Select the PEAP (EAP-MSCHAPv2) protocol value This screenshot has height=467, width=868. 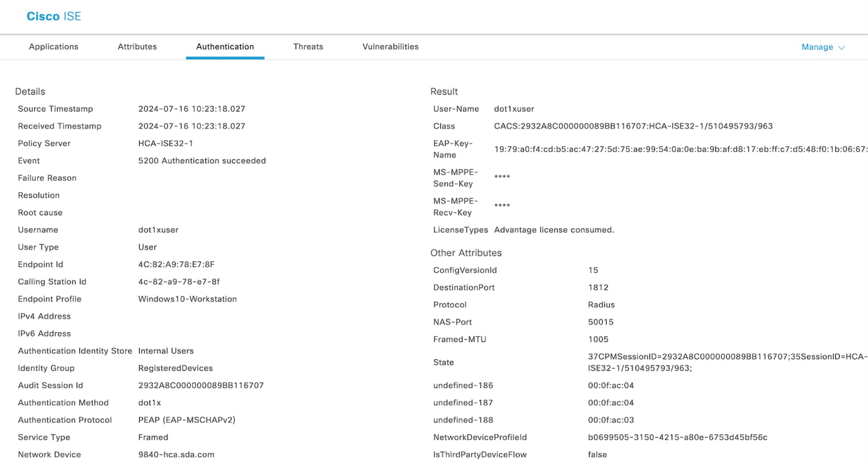187,420
